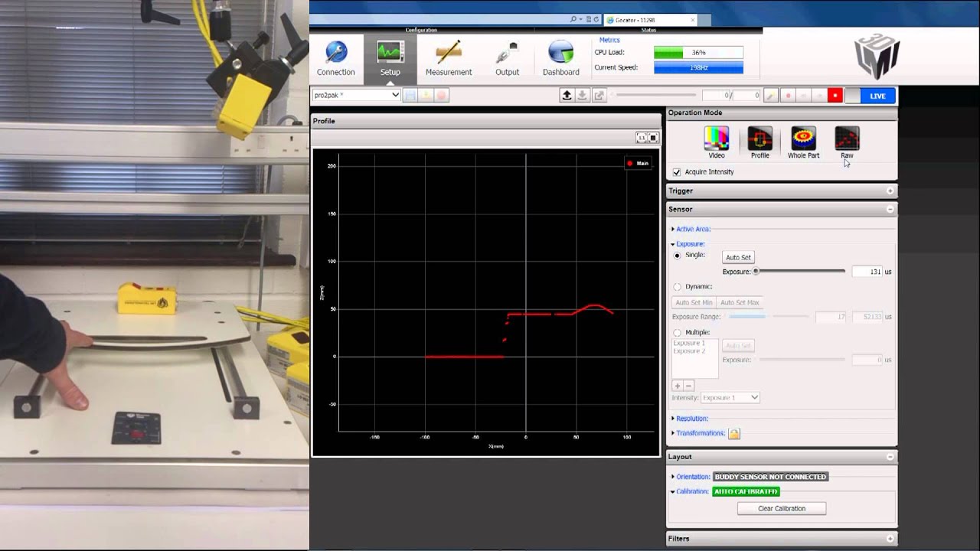The height and width of the screenshot is (551, 980).
Task: Select the Dynamic exposure radio button
Action: click(x=677, y=287)
